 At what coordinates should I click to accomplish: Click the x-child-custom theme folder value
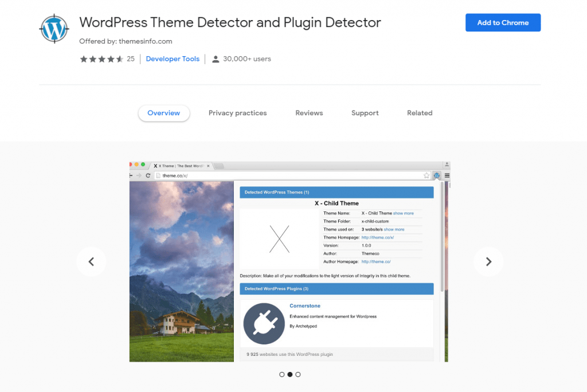click(375, 221)
